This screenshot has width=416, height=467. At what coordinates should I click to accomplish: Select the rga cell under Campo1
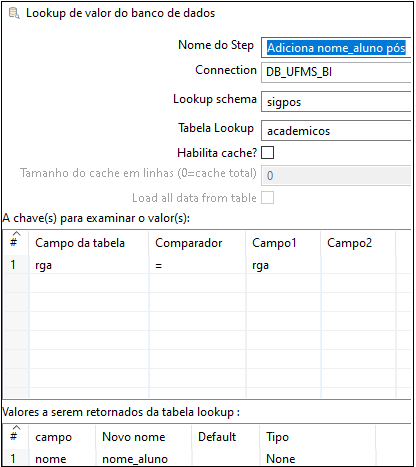click(284, 265)
